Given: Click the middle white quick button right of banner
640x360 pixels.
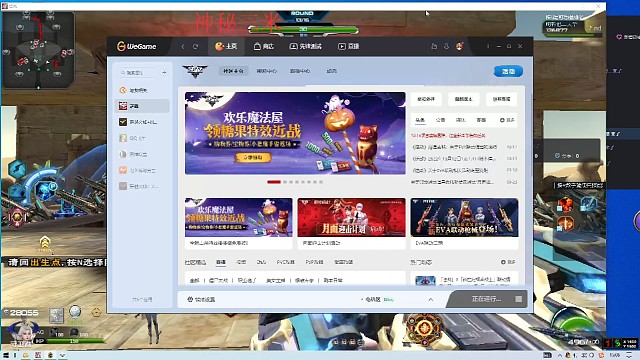Looking at the screenshot, I should 464,99.
